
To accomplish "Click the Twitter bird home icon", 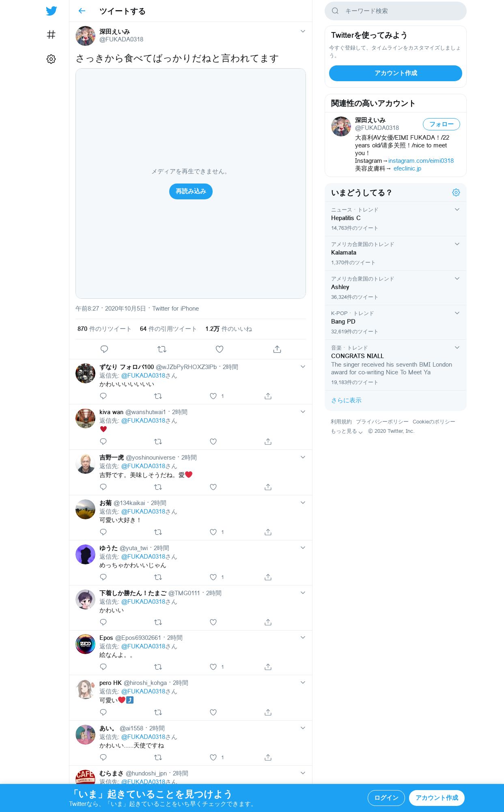I will (51, 11).
